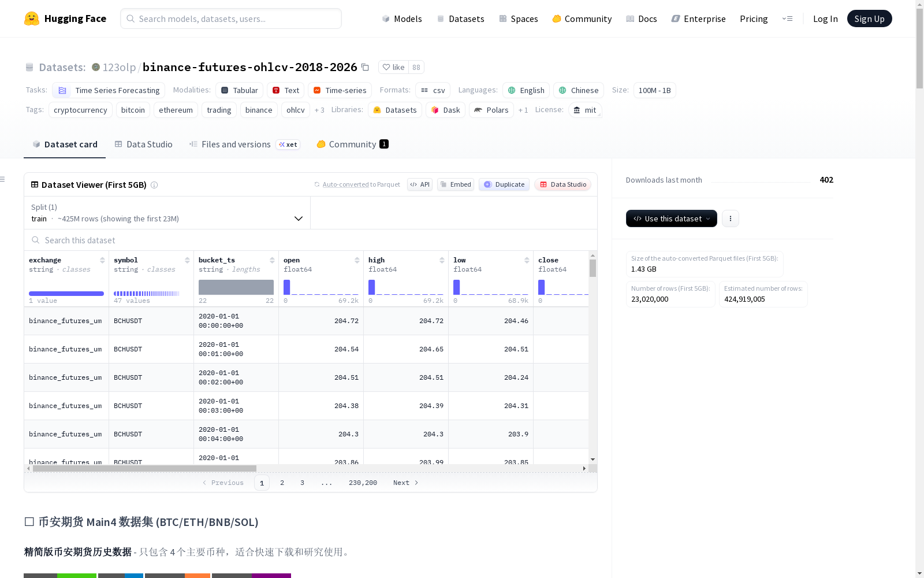The height and width of the screenshot is (578, 924).
Task: Open the Dataset card tab
Action: [x=65, y=144]
